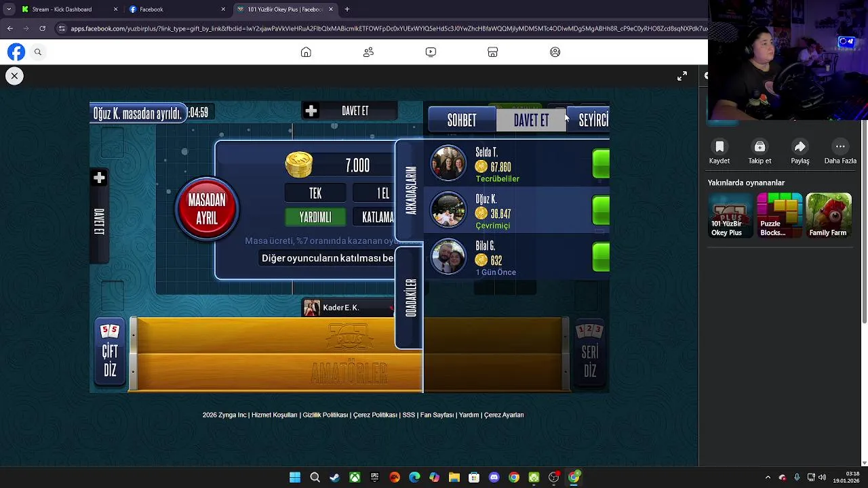Open the Çerez Ayarları link
The height and width of the screenshot is (488, 868).
coord(504,415)
